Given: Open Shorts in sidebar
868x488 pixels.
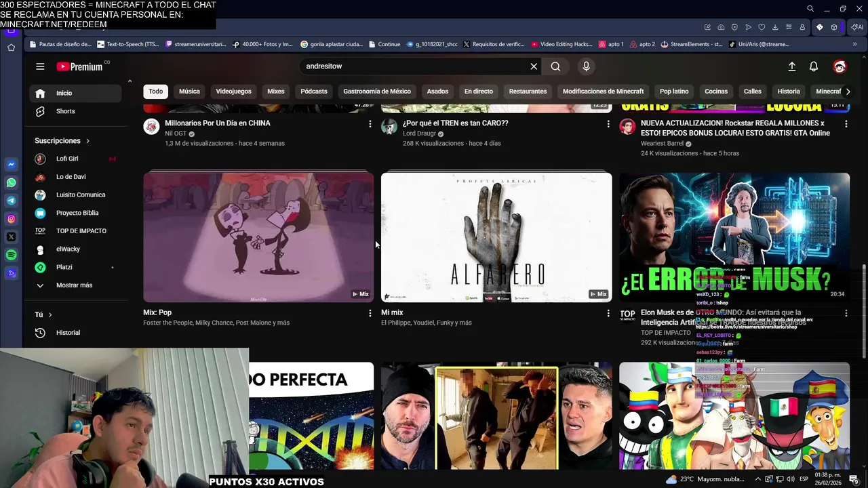Looking at the screenshot, I should point(76,111).
